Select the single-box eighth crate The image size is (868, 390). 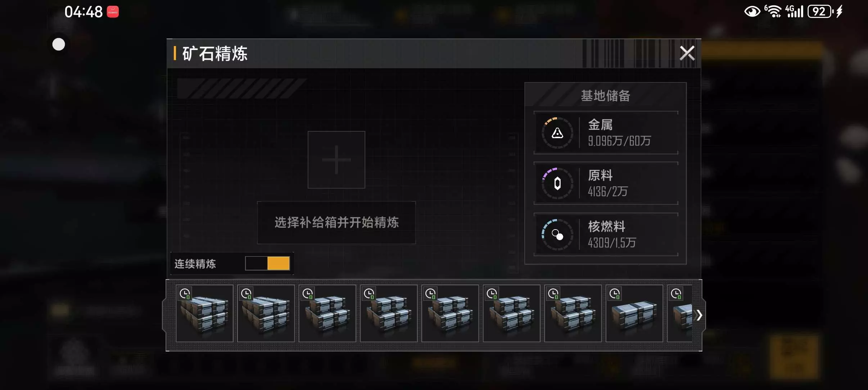634,313
